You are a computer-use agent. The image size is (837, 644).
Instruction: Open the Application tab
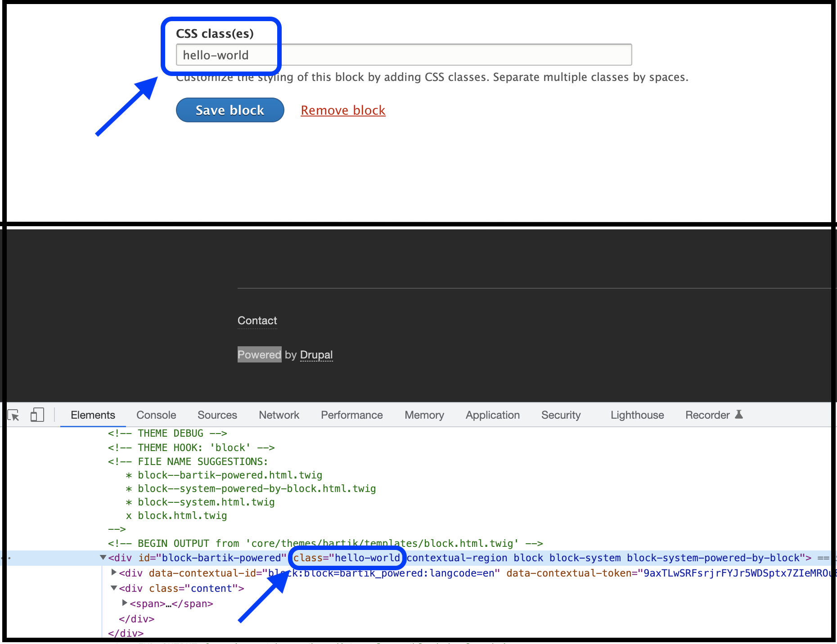492,415
